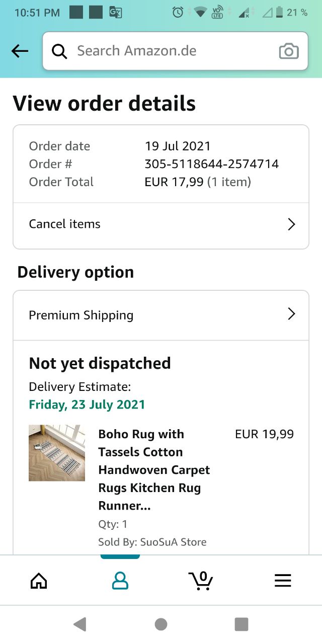Tap the search magnifier icon
322x644 pixels.
[x=59, y=51]
